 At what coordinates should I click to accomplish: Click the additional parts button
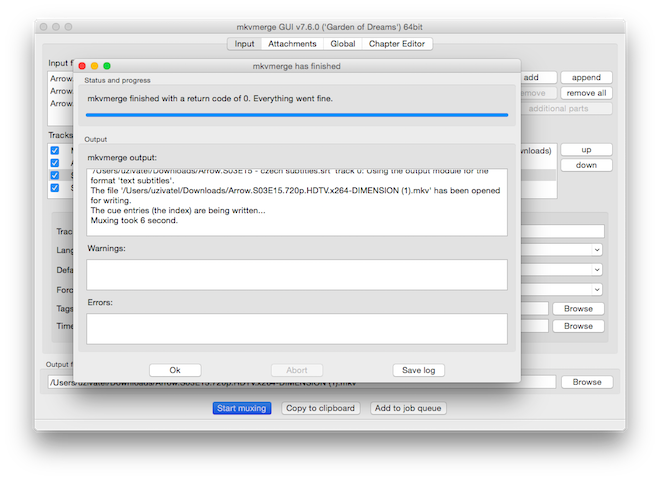pos(567,109)
